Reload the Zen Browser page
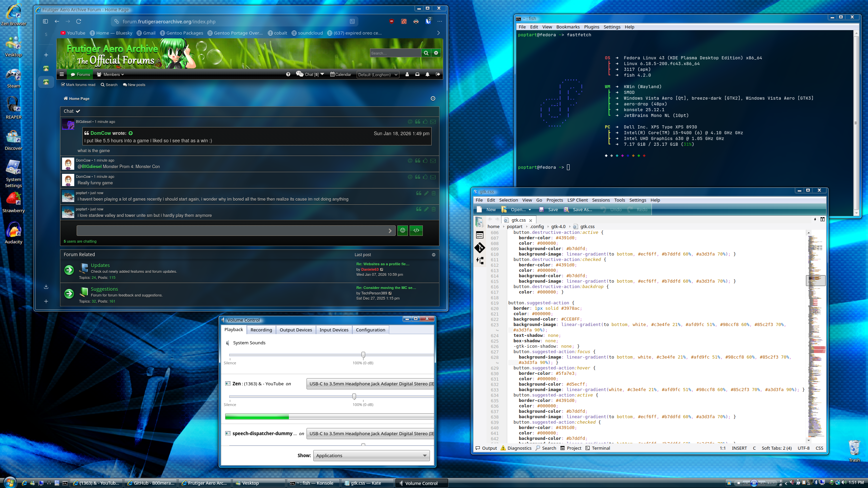Viewport: 868px width, 488px height. [79, 21]
